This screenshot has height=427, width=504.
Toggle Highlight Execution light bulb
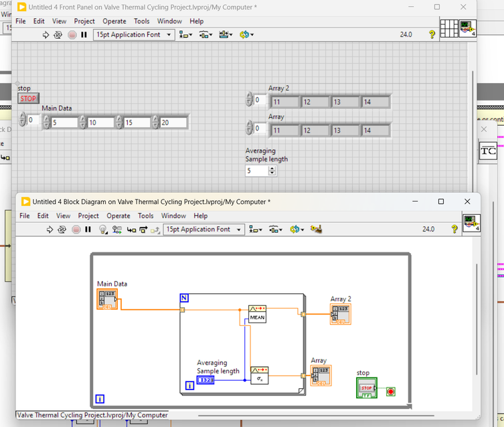coord(103,230)
